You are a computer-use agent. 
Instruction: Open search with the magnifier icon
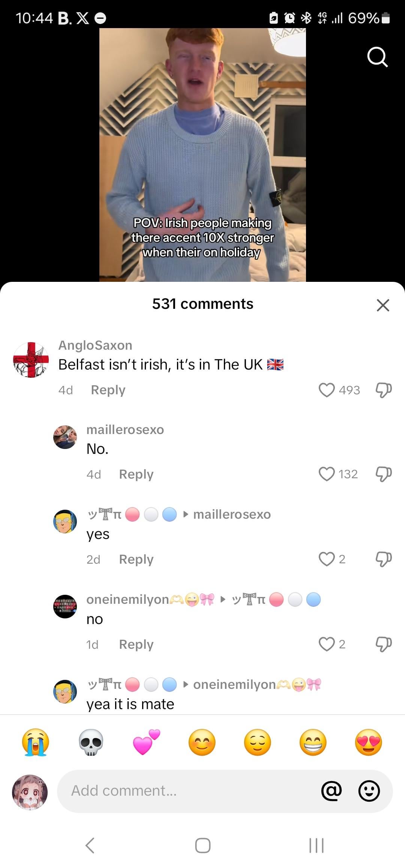point(377,57)
